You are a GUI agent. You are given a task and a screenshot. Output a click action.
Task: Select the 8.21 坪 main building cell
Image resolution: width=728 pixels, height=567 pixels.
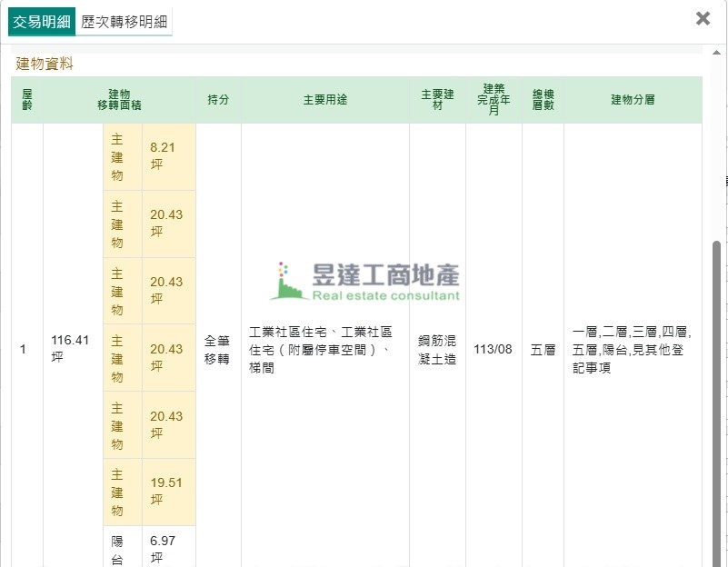pyautogui.click(x=168, y=156)
